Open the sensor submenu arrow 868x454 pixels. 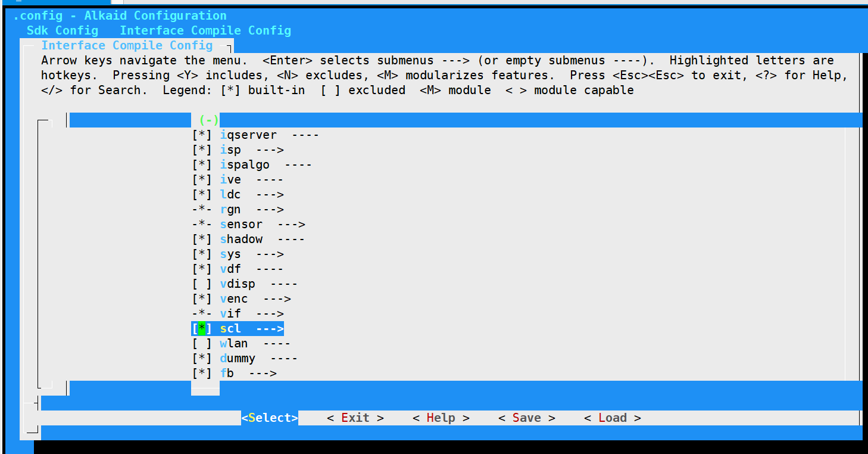[291, 225]
